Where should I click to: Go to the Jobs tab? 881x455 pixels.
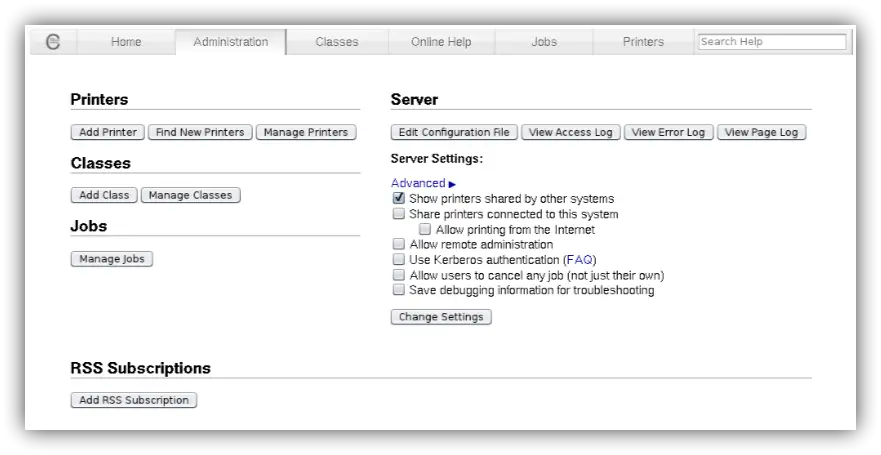pyautogui.click(x=544, y=42)
